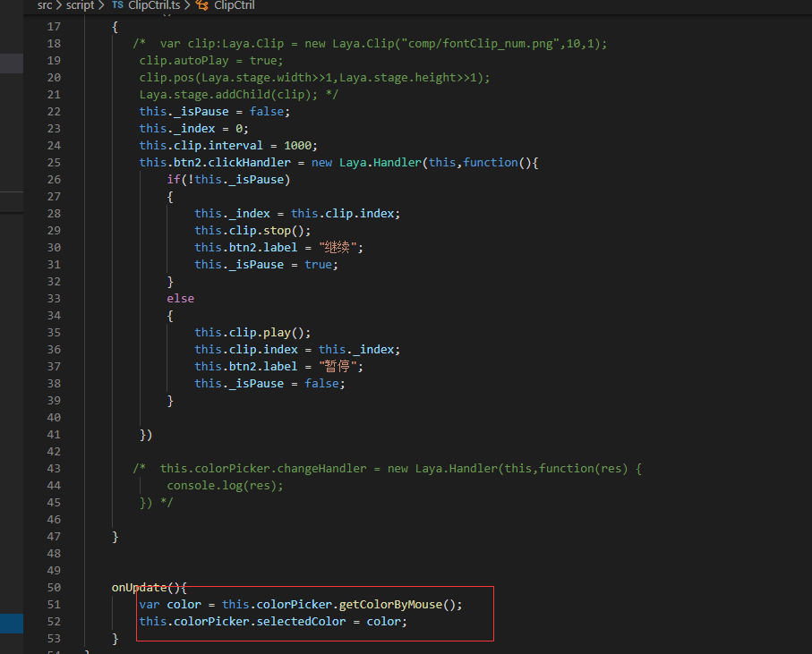Click line number 25 in the gutter

54,163
